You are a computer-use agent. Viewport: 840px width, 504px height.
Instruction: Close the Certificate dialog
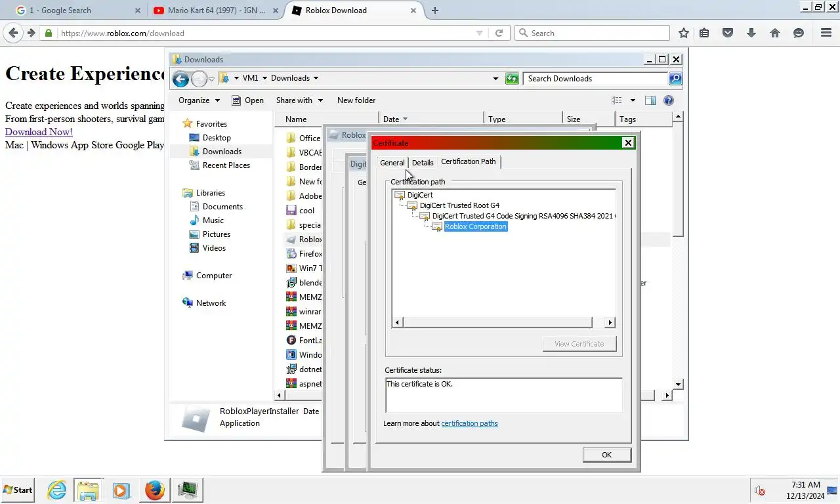coord(628,142)
